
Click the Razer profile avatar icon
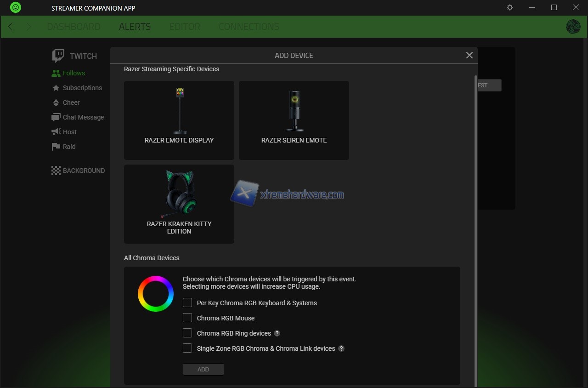(573, 27)
